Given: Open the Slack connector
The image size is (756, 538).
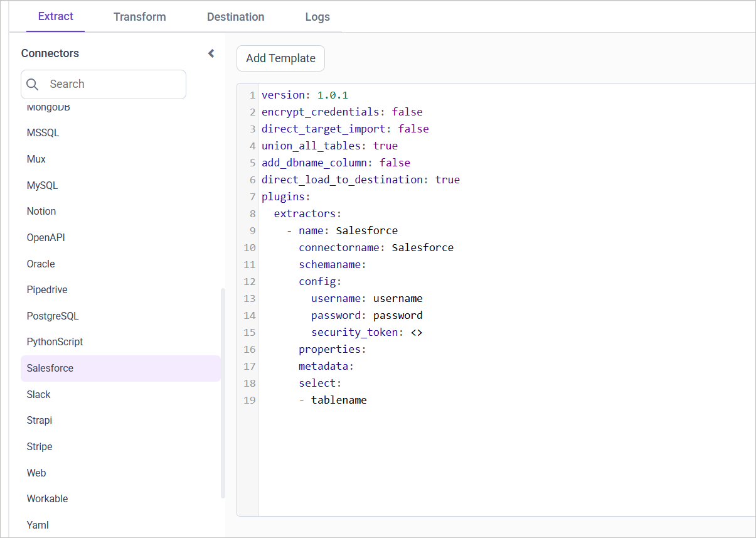Looking at the screenshot, I should click(x=38, y=394).
